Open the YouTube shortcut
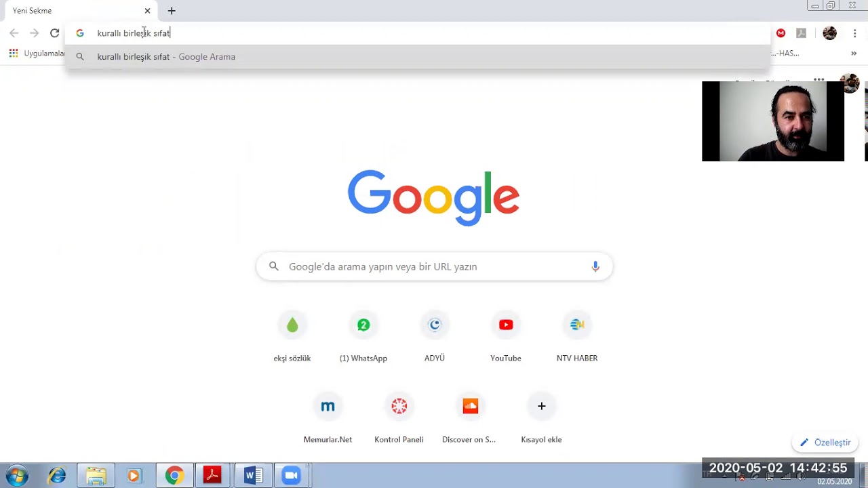 tap(506, 337)
